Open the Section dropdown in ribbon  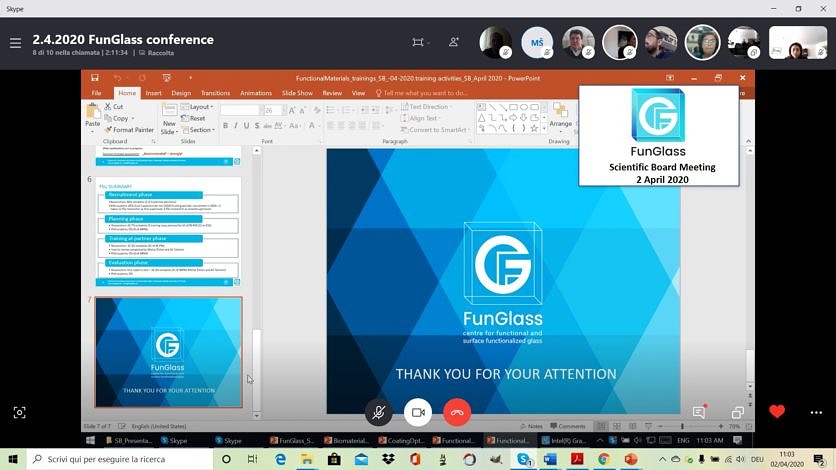pyautogui.click(x=198, y=130)
